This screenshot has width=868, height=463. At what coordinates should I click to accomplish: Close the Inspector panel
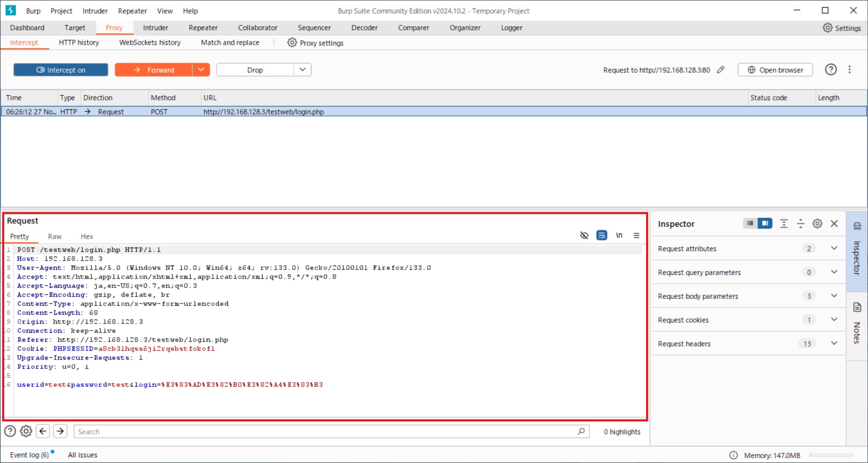pos(834,223)
